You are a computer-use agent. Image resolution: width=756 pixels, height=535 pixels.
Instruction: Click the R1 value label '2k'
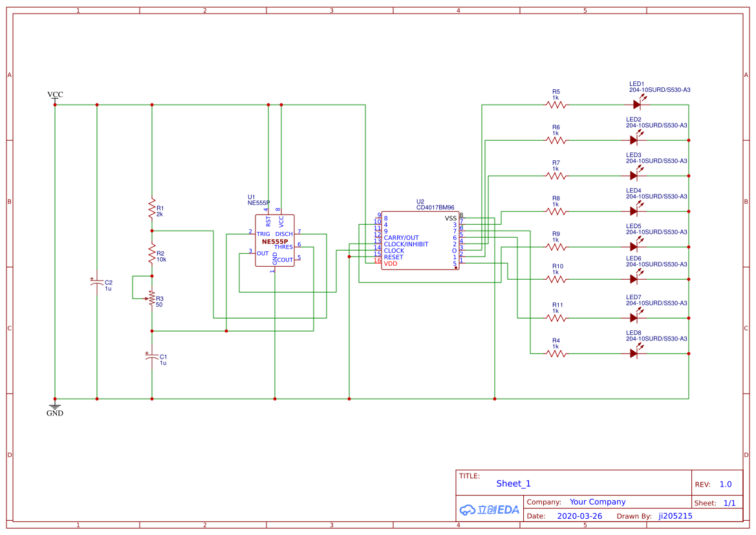pos(160,215)
